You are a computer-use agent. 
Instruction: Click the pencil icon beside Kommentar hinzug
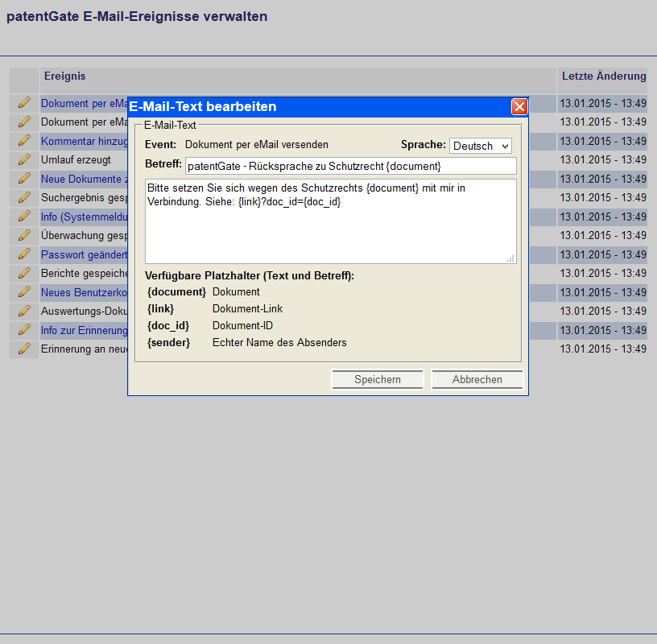click(24, 141)
